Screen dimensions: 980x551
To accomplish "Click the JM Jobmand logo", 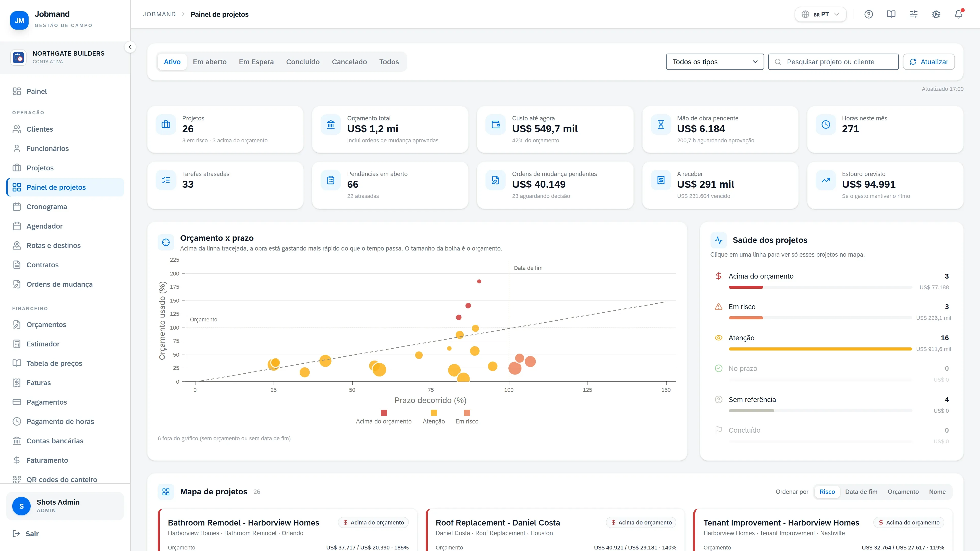I will click(x=19, y=20).
